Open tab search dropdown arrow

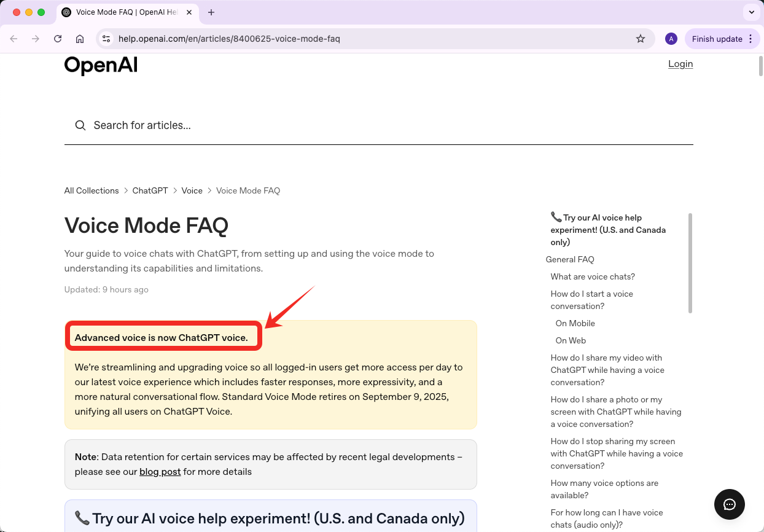(x=751, y=12)
